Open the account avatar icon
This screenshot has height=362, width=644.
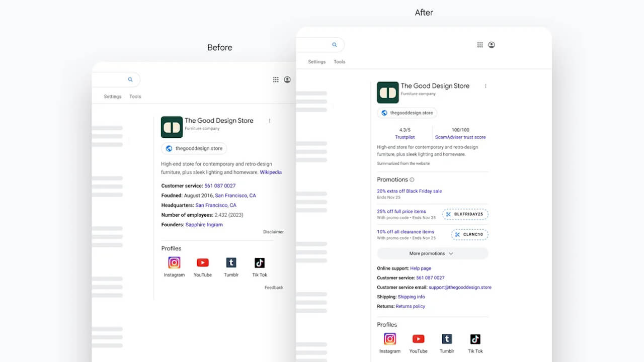(x=492, y=45)
